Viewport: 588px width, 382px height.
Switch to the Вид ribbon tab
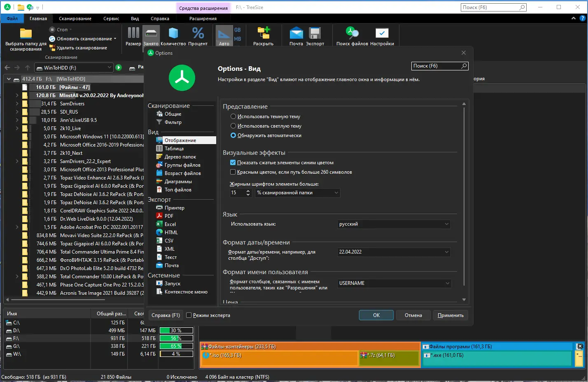(135, 19)
